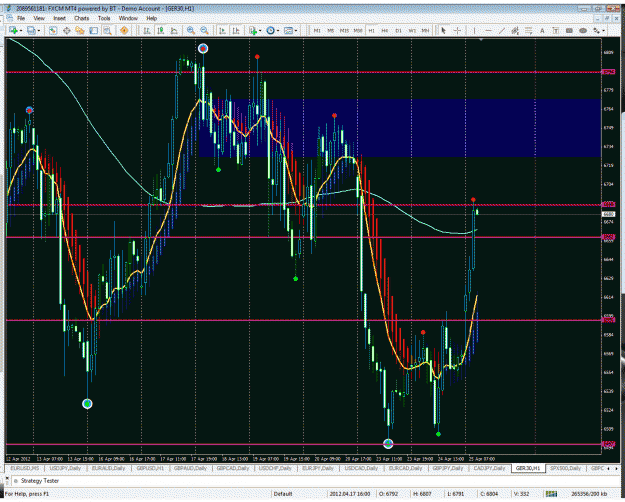Open the Templates icon
This screenshot has height=502, width=625.
click(x=288, y=30)
